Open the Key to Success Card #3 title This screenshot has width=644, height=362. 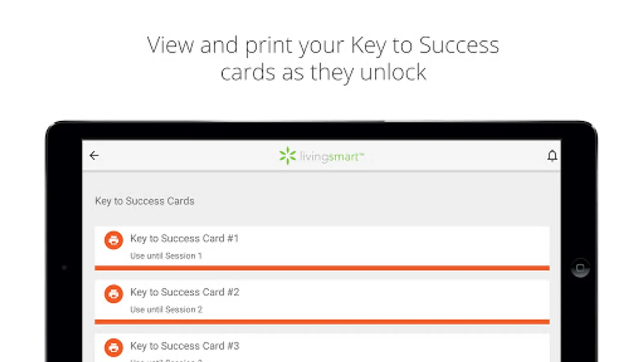click(x=184, y=346)
